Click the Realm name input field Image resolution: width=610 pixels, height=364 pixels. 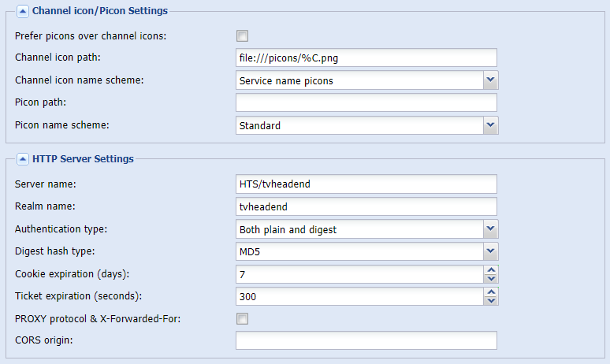[366, 206]
